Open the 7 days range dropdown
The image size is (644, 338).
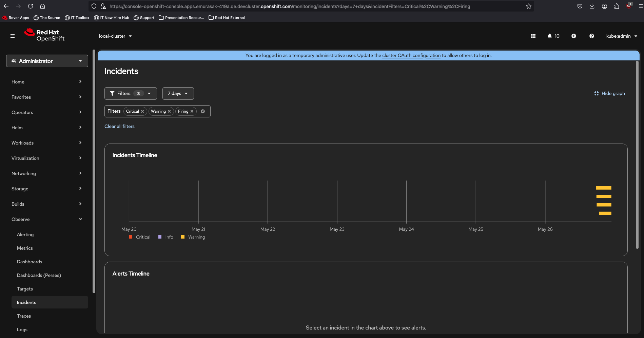(x=178, y=93)
